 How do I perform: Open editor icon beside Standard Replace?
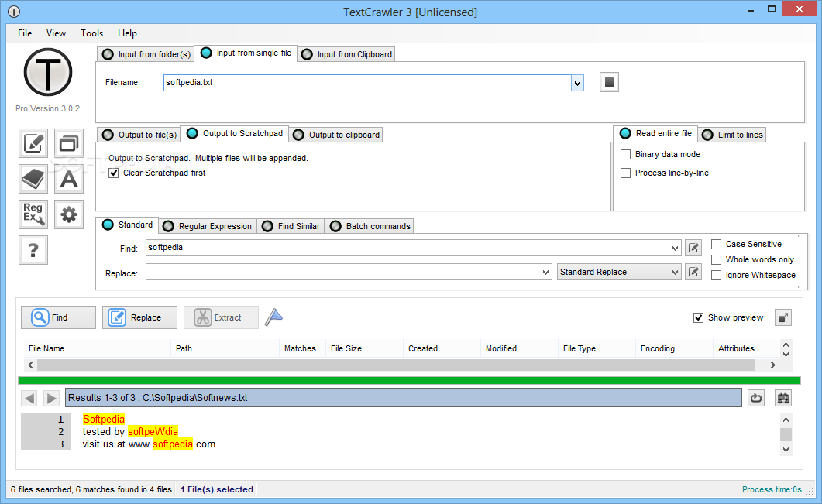(x=693, y=272)
